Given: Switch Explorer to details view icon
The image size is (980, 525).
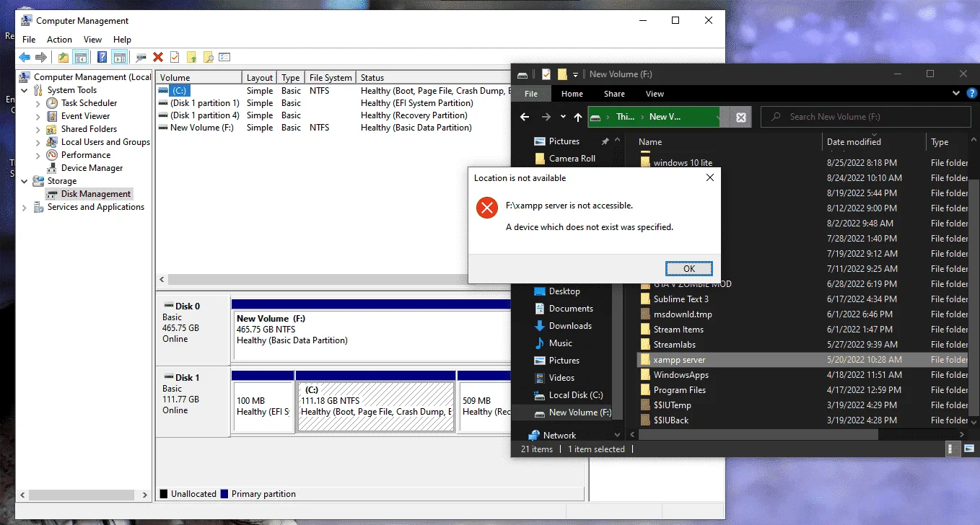Looking at the screenshot, I should 951,449.
